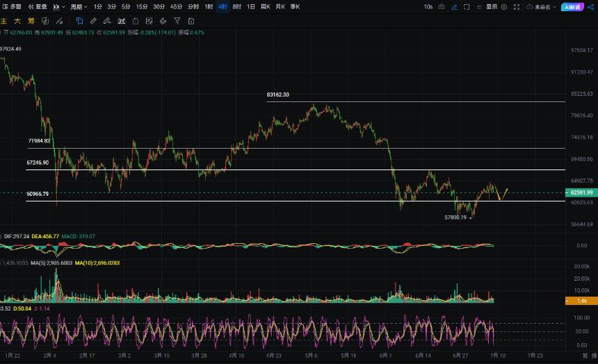The height and width of the screenshot is (364, 598).
Task: Expand the 周期 period dropdown
Action: click(x=79, y=7)
